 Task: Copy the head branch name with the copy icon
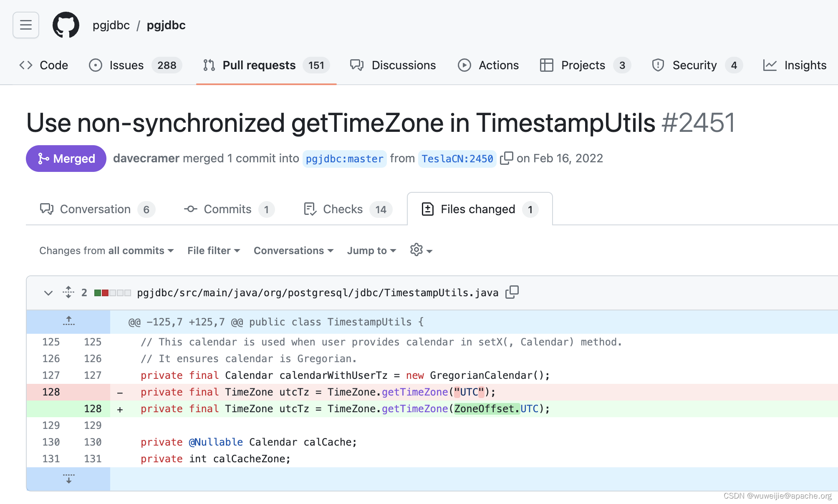tap(506, 159)
